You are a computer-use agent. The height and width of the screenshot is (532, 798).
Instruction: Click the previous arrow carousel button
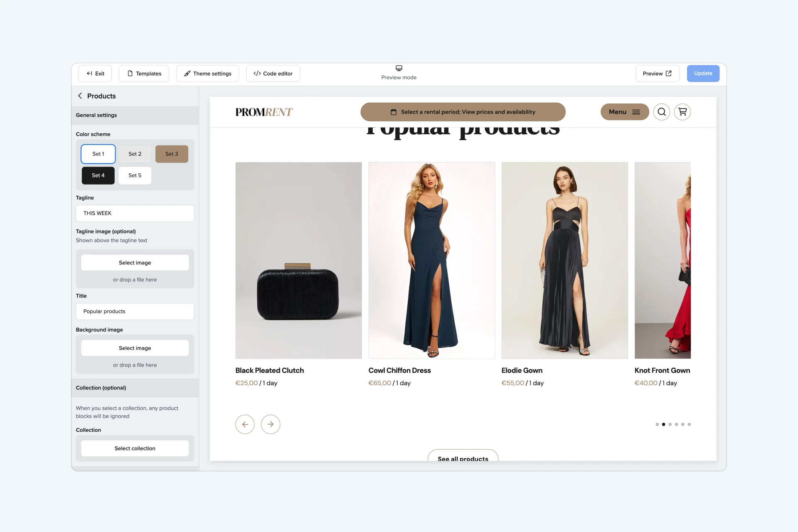pos(245,424)
